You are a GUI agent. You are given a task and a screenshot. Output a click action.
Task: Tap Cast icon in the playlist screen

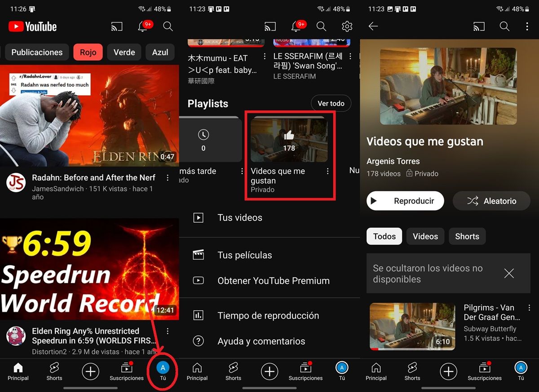(x=479, y=27)
